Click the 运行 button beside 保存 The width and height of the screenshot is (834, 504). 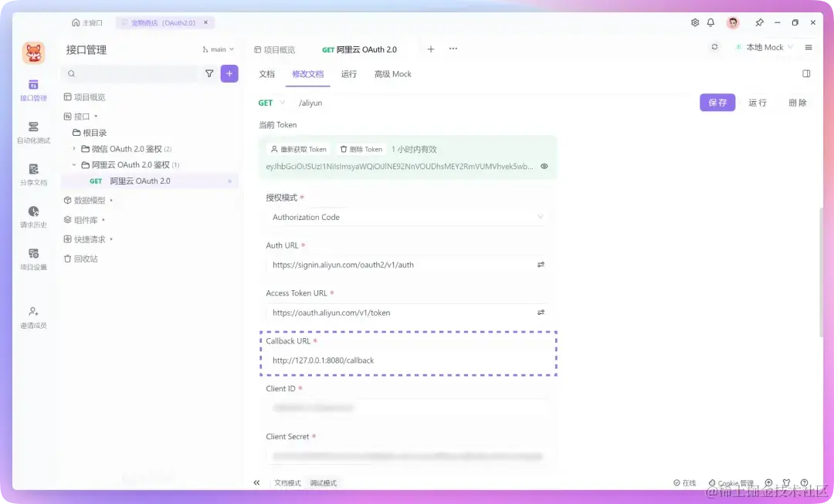click(758, 103)
